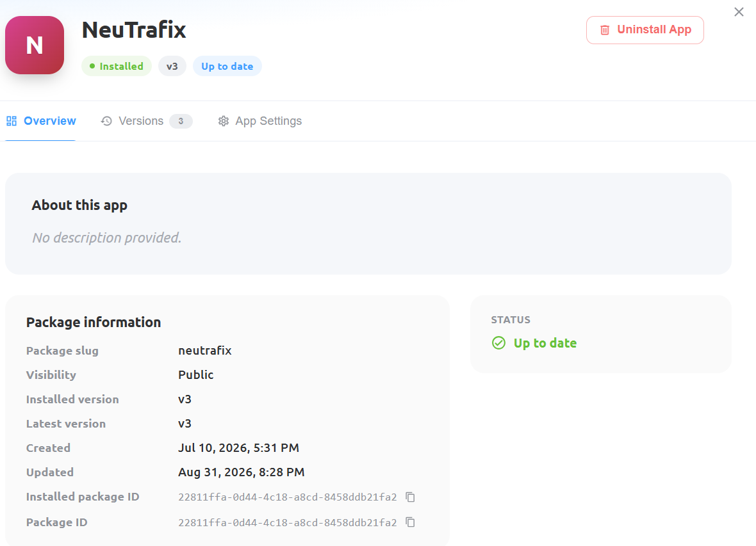The width and height of the screenshot is (756, 546).
Task: Close the app details panel
Action: tap(739, 12)
